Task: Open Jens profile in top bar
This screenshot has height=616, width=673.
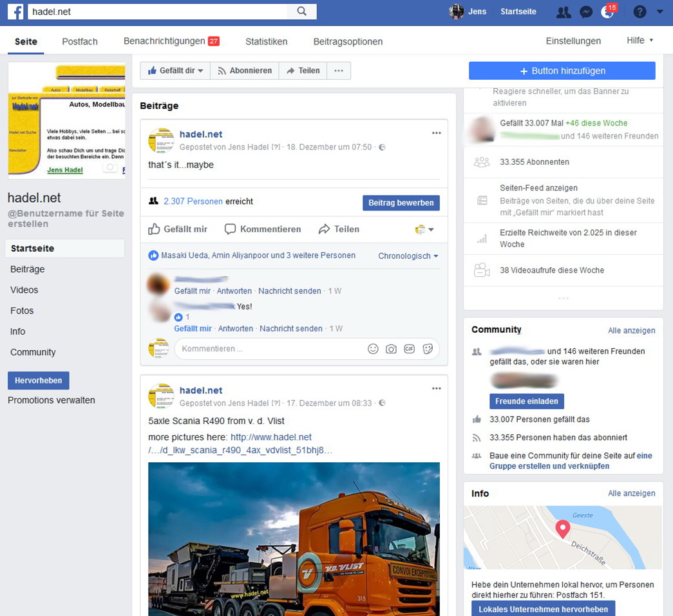Action: coord(468,12)
